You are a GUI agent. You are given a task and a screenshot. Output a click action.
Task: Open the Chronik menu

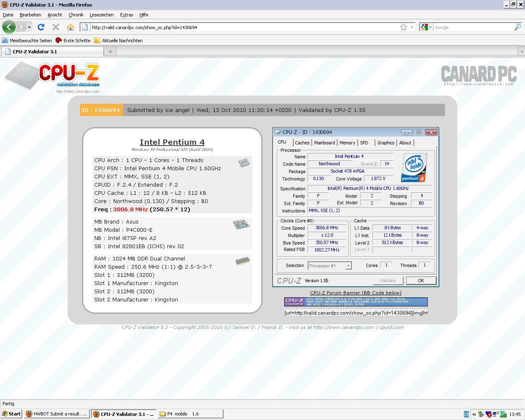tap(76, 15)
